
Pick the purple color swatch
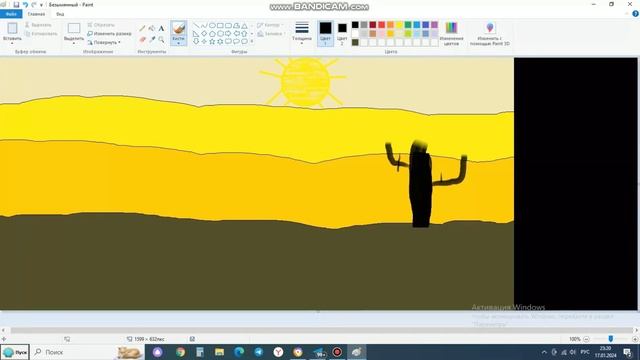[434, 25]
